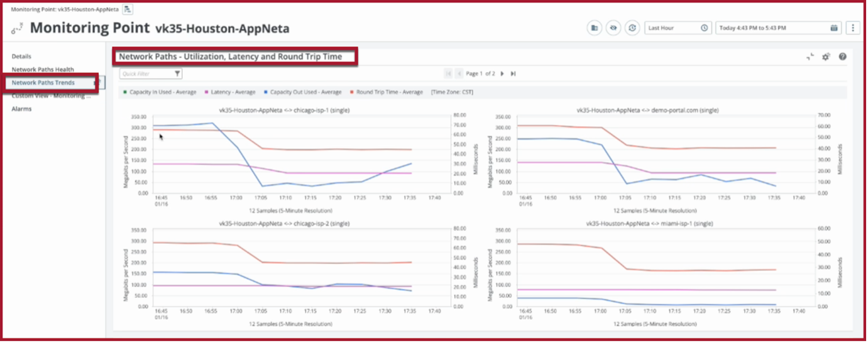Image resolution: width=868 pixels, height=343 pixels.
Task: Collapse the chart panel with shrink arrows icon
Action: point(810,57)
